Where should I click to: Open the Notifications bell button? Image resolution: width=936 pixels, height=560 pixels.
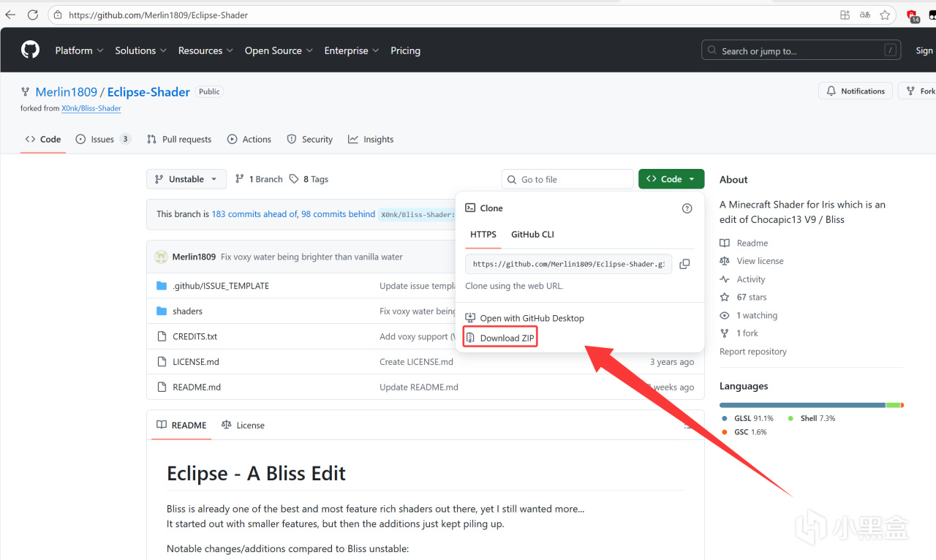856,91
